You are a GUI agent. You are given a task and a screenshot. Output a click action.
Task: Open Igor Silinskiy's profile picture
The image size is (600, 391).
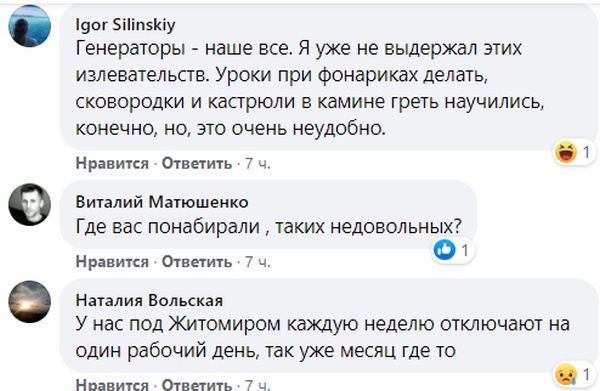pyautogui.click(x=29, y=26)
